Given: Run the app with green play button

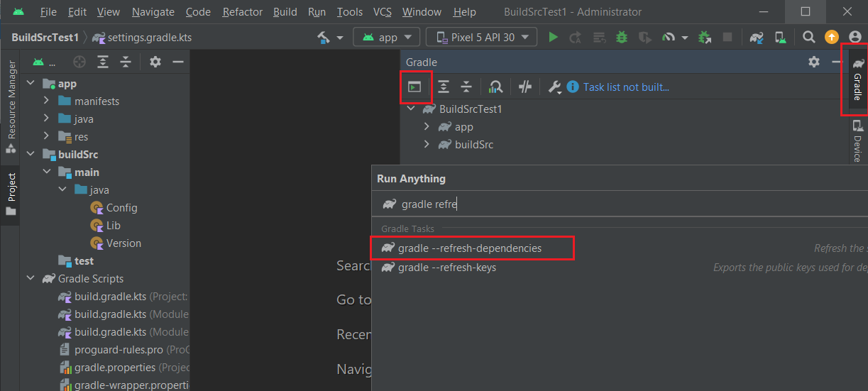Looking at the screenshot, I should [554, 37].
